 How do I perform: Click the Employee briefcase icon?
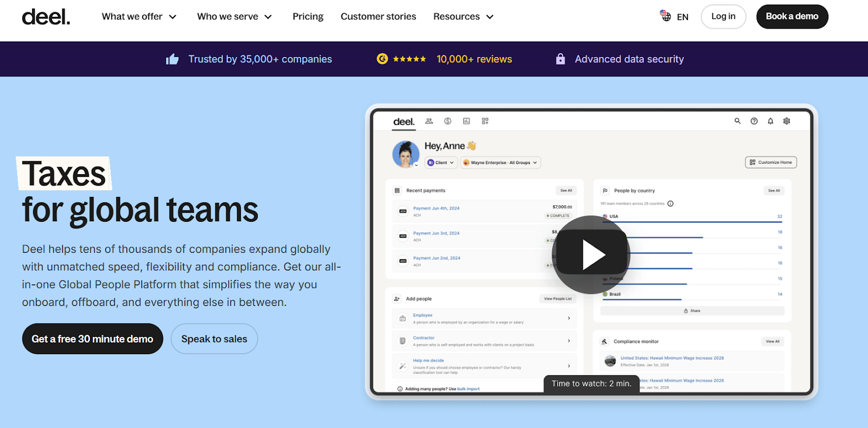(x=403, y=318)
